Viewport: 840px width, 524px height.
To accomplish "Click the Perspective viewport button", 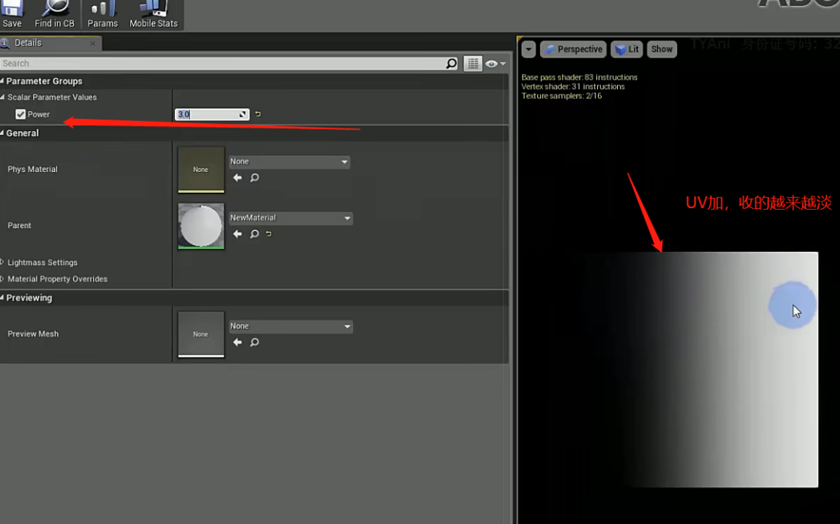I will [573, 49].
